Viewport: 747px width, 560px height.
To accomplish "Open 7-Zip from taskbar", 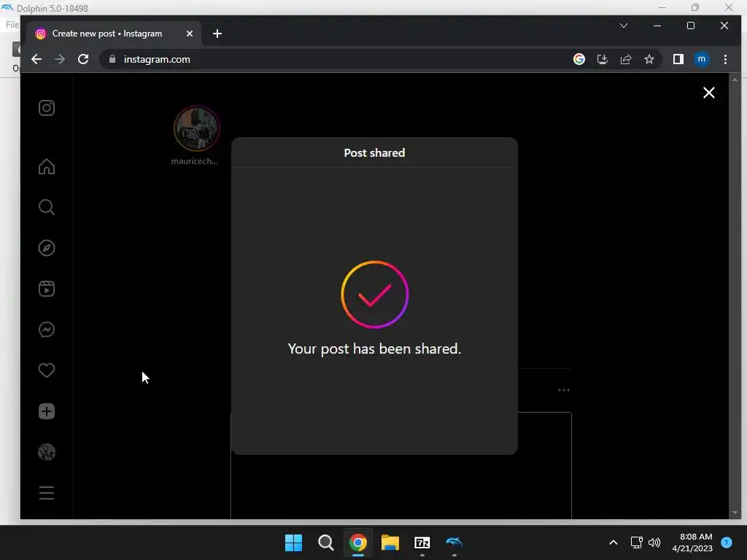I will [422, 542].
